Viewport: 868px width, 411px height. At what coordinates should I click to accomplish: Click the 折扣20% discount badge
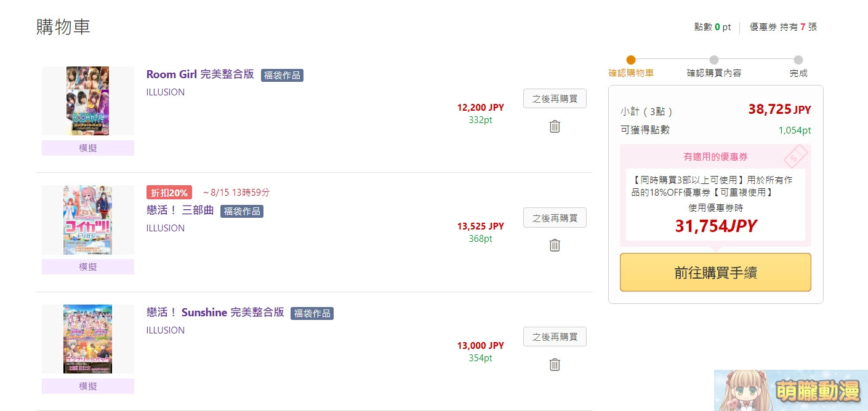tap(169, 193)
